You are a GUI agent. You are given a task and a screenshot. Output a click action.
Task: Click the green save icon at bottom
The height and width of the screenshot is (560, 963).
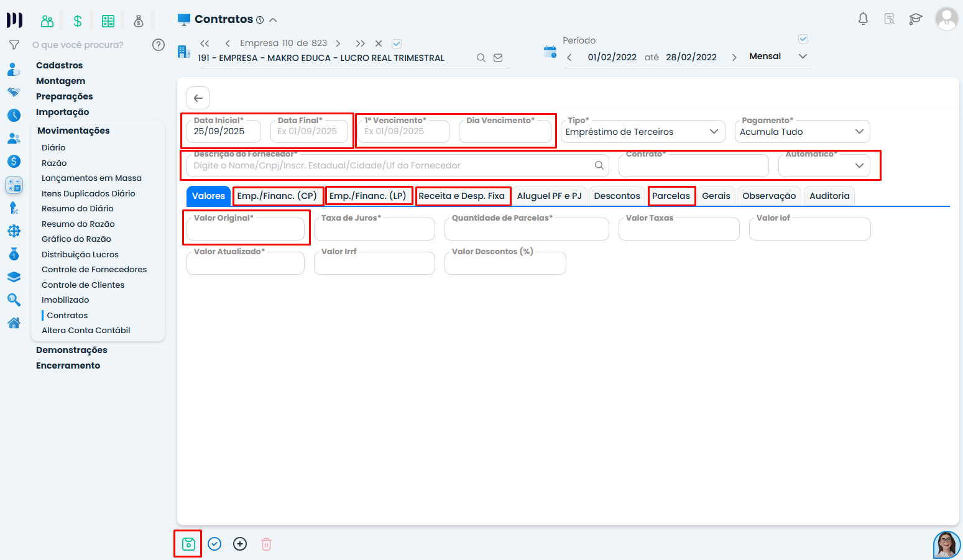click(188, 544)
